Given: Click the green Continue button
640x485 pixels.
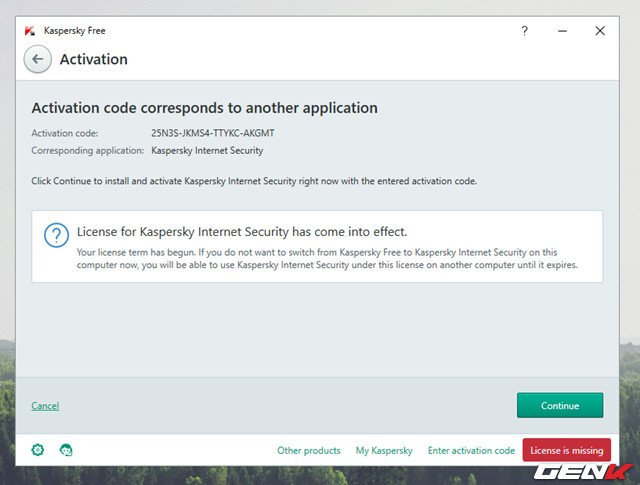Looking at the screenshot, I should click(560, 405).
